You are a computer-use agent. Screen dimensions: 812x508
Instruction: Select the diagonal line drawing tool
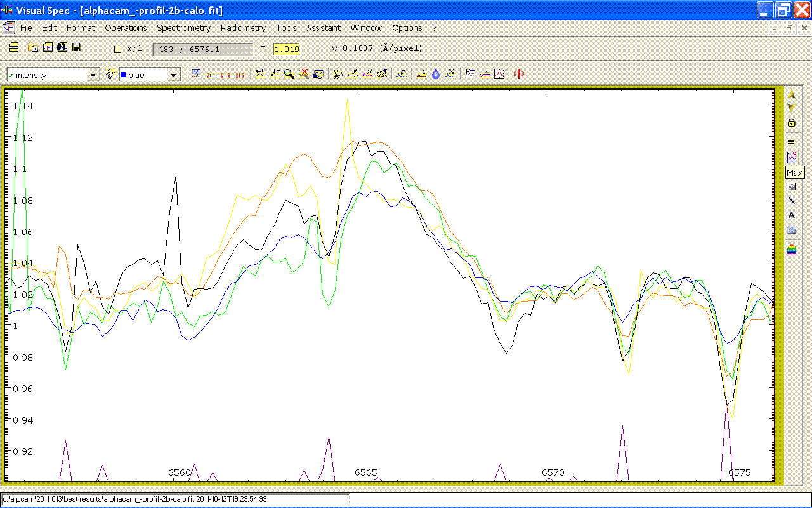pos(791,201)
